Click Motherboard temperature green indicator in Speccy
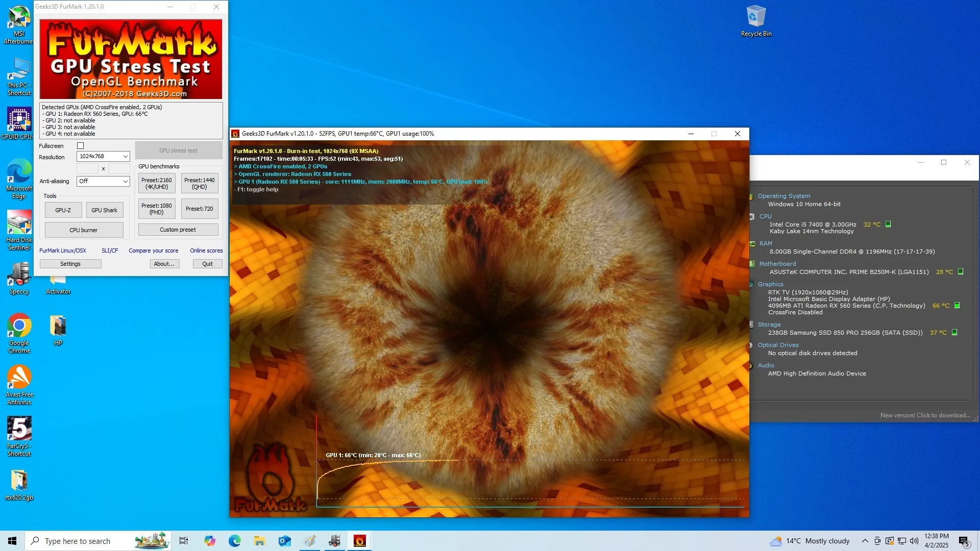This screenshot has width=980, height=551. pos(961,272)
